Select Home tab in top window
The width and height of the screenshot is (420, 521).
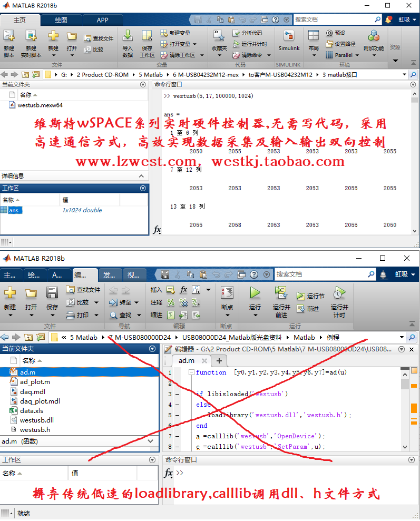[19, 20]
